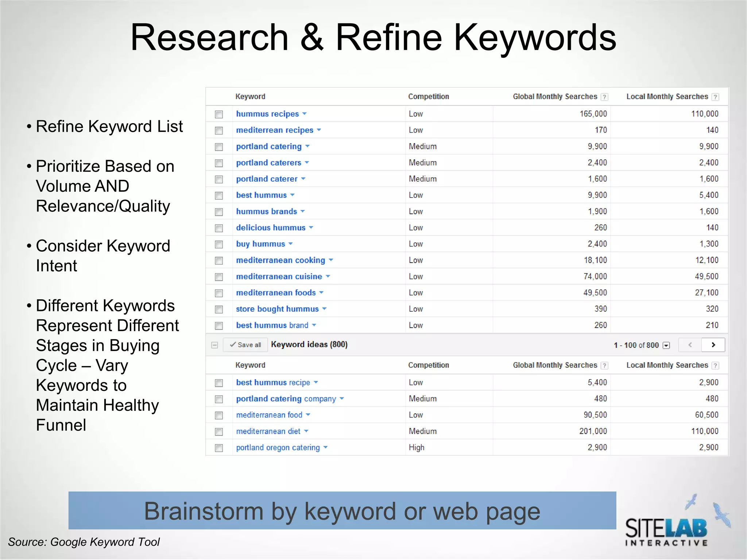Sort Keyword ideas table by Keyword header

250,365
